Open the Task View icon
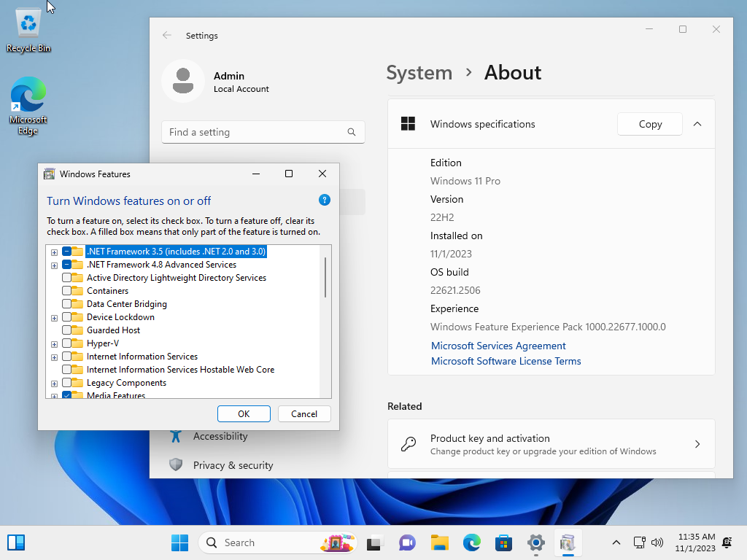The height and width of the screenshot is (560, 747). [x=374, y=542]
